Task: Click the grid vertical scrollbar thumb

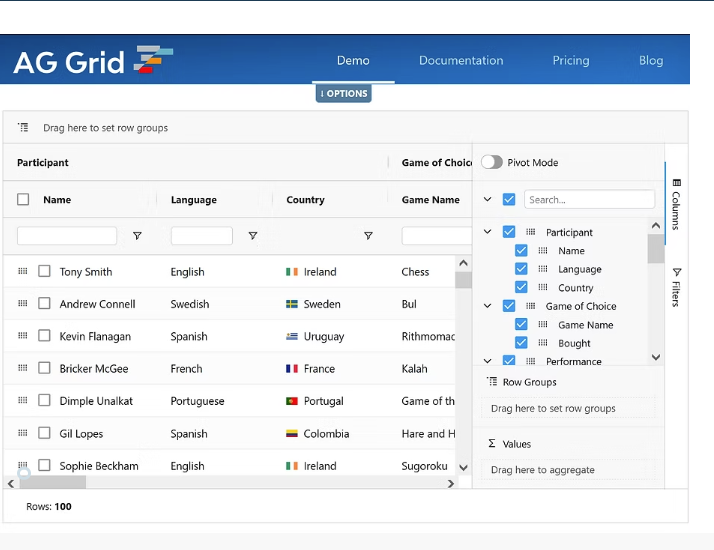Action: click(x=463, y=280)
